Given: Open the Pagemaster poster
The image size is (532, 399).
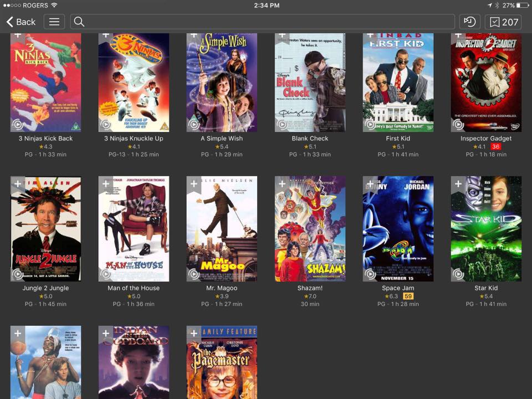Looking at the screenshot, I should [222, 362].
